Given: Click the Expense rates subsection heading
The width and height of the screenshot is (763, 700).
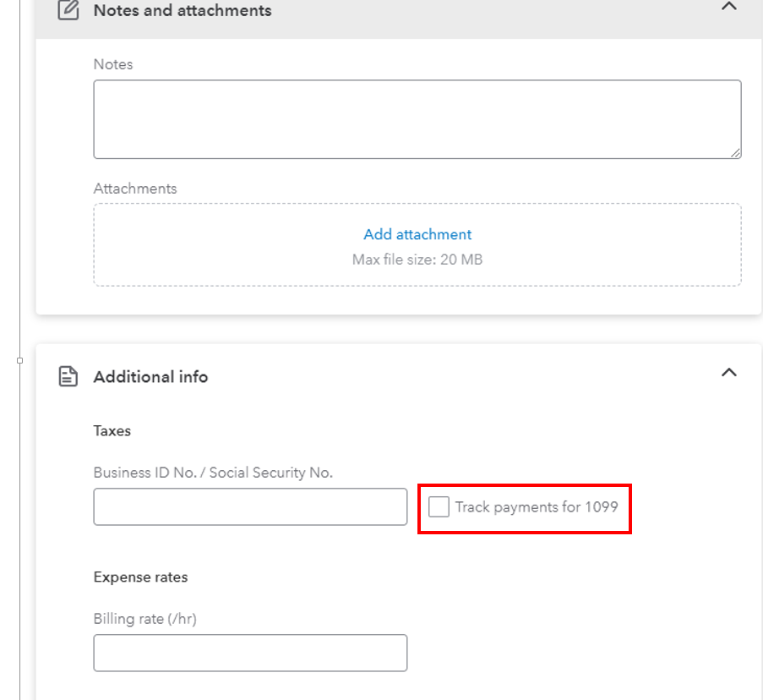Looking at the screenshot, I should (140, 577).
